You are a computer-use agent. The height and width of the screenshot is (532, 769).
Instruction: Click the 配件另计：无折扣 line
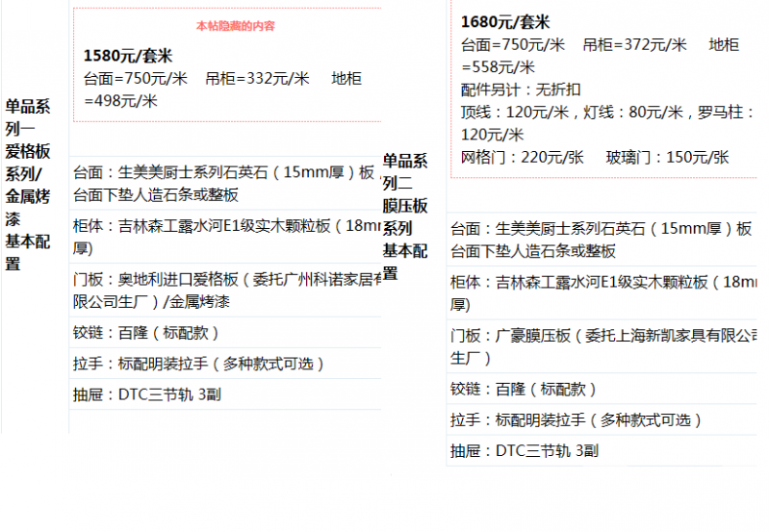click(x=521, y=89)
